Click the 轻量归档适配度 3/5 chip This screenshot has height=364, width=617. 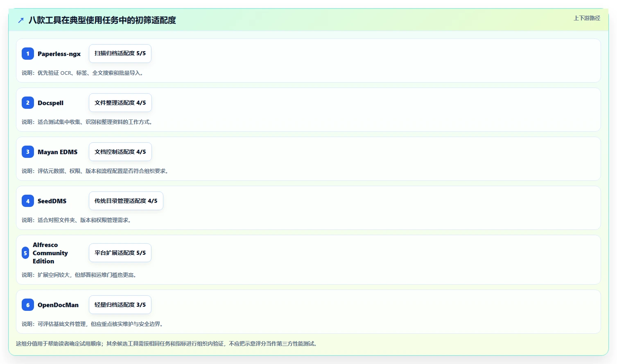(x=120, y=305)
